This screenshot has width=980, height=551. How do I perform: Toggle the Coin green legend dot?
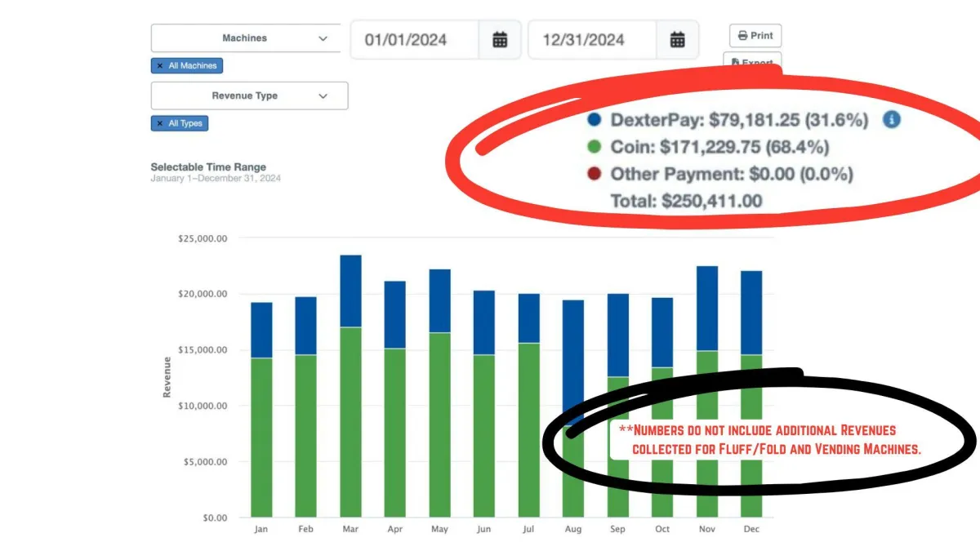click(595, 147)
